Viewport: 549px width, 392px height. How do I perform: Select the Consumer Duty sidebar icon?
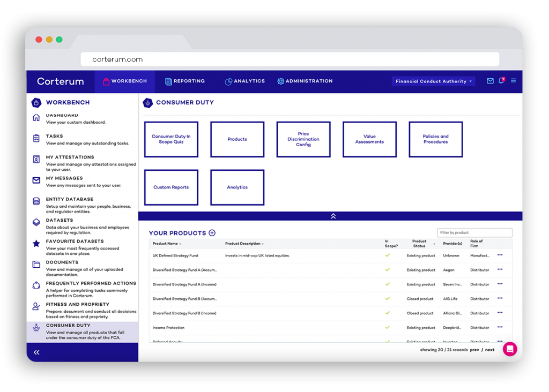tap(36, 328)
